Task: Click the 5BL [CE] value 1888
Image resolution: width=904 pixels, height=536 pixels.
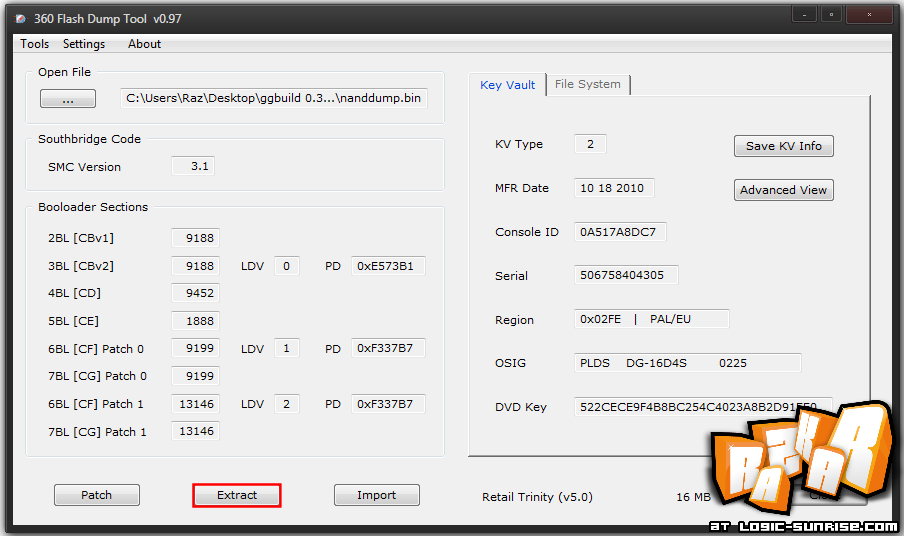Action: [x=195, y=321]
